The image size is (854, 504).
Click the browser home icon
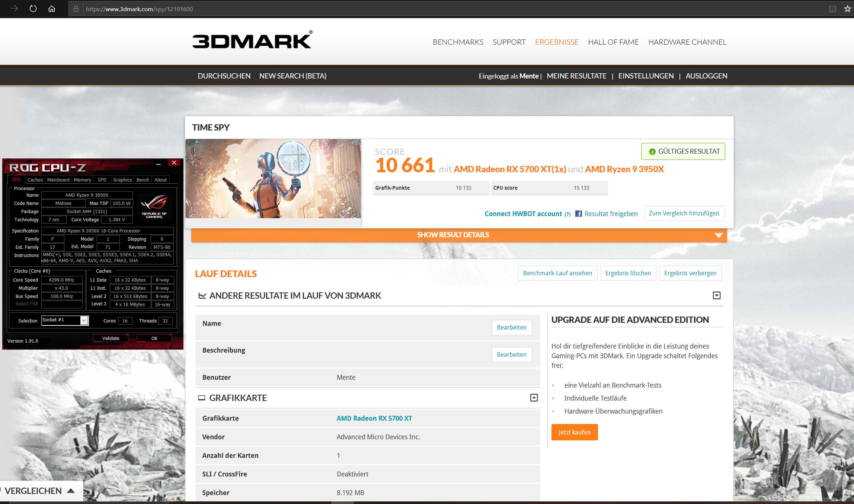[52, 9]
